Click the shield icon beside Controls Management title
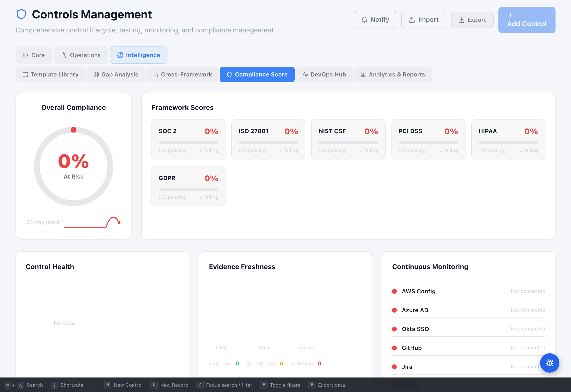Viewport: 571px width, 392px height. (x=22, y=14)
